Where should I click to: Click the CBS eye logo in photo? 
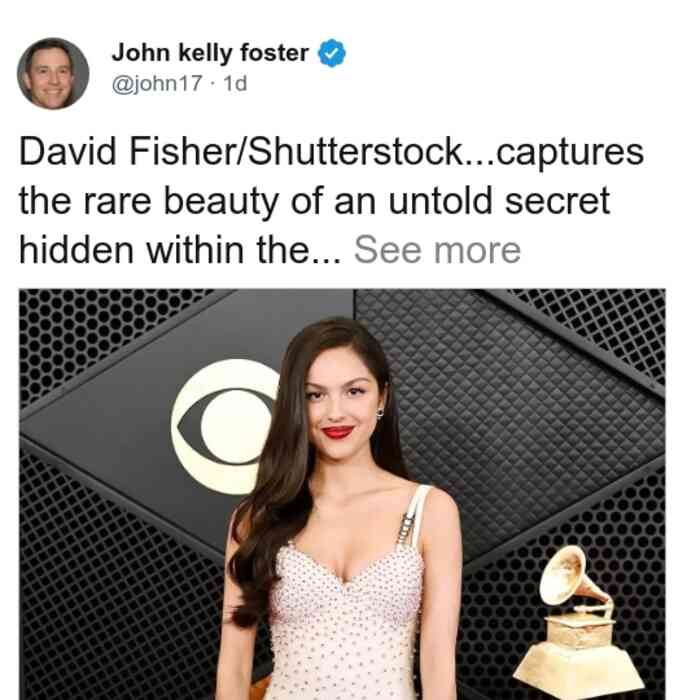(x=223, y=427)
